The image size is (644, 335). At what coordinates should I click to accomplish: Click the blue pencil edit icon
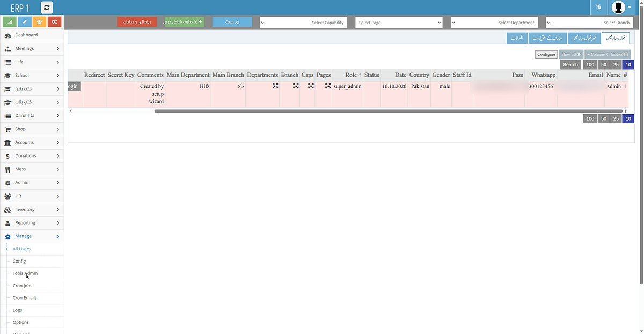[x=25, y=22]
